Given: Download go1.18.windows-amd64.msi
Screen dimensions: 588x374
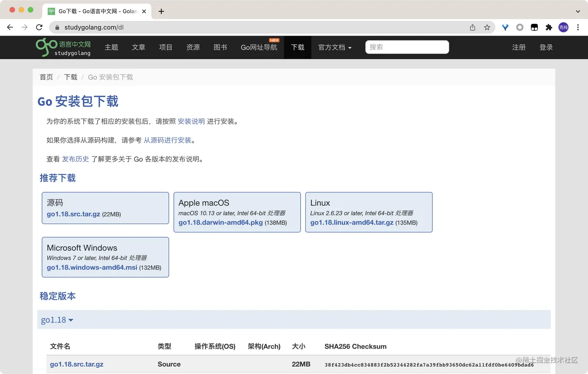Looking at the screenshot, I should [92, 267].
